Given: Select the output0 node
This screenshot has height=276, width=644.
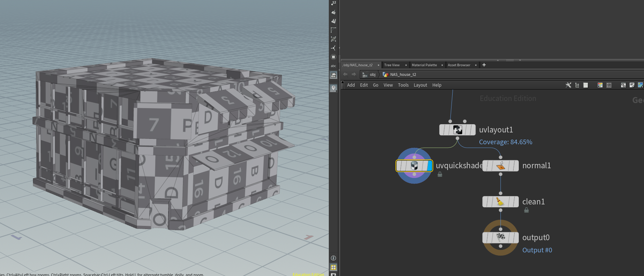Looking at the screenshot, I should (x=501, y=237).
